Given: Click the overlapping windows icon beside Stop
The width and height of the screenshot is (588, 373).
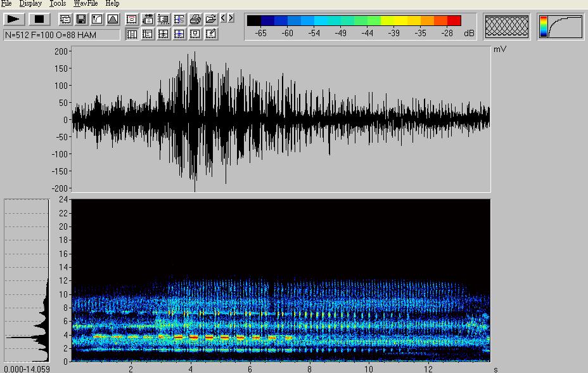Looking at the screenshot, I should 65,19.
